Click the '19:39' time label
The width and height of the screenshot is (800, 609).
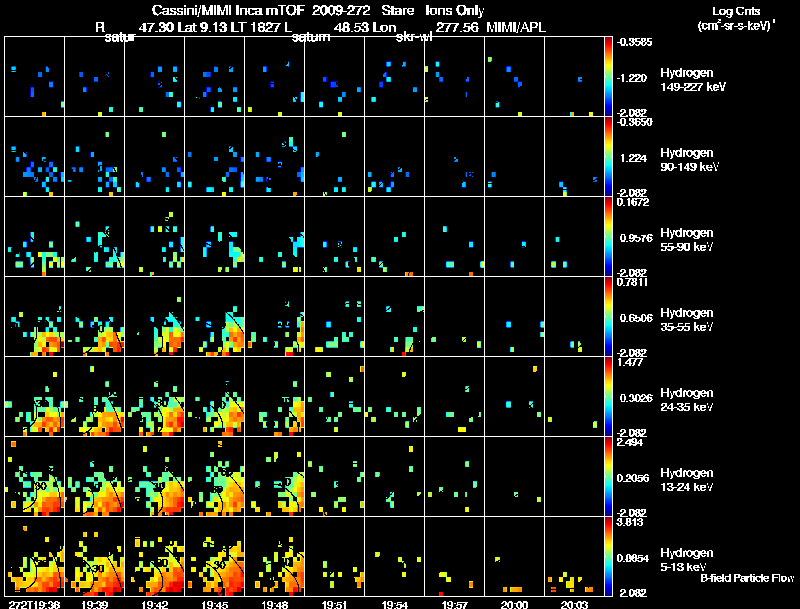(x=95, y=604)
